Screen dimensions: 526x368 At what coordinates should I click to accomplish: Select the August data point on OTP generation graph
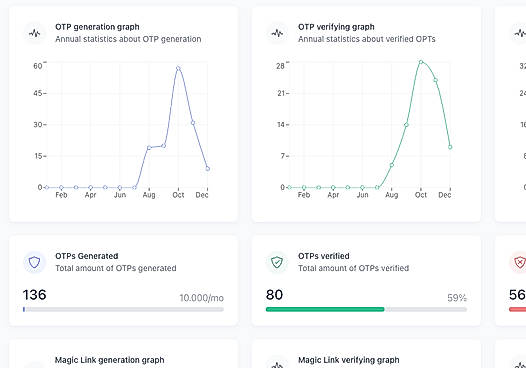point(149,148)
